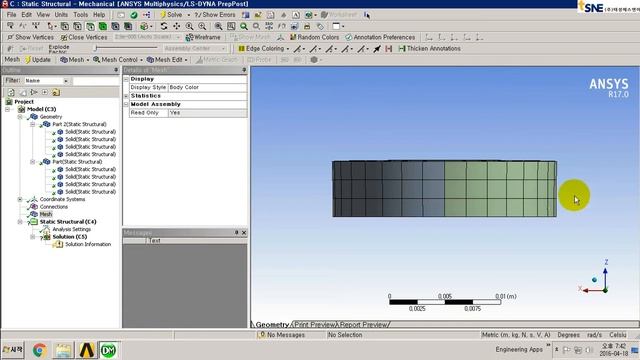Click the Vertex selection filter icon
Image resolution: width=640 pixels, height=360 pixels.
tap(64, 26)
